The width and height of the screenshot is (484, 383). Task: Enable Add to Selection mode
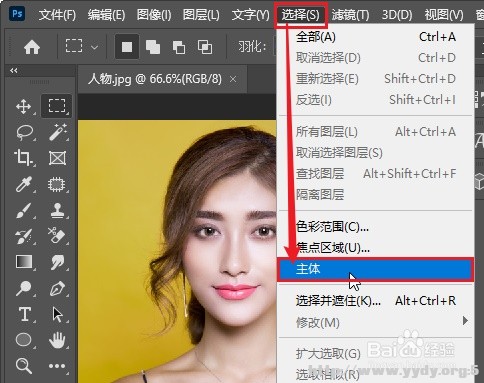click(153, 47)
